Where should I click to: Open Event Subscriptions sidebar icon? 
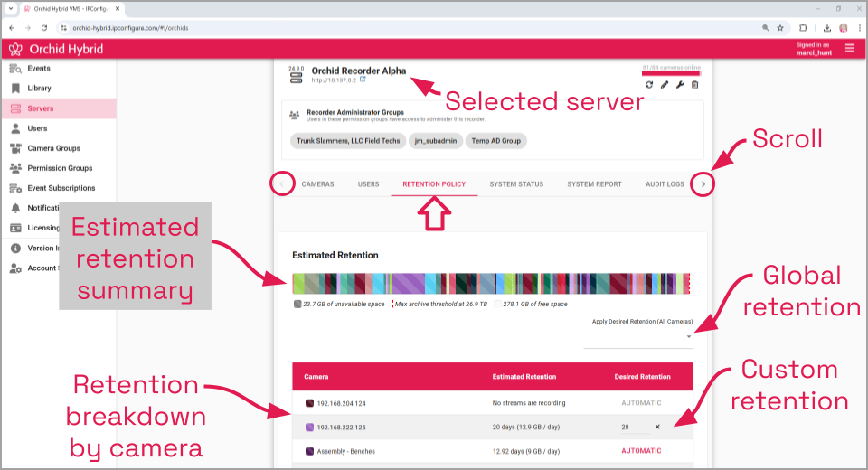[15, 188]
